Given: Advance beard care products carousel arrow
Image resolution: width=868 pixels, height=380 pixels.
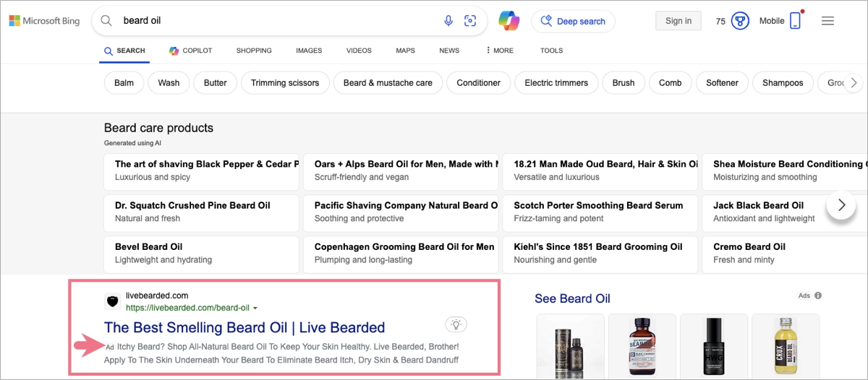Looking at the screenshot, I should pyautogui.click(x=841, y=205).
